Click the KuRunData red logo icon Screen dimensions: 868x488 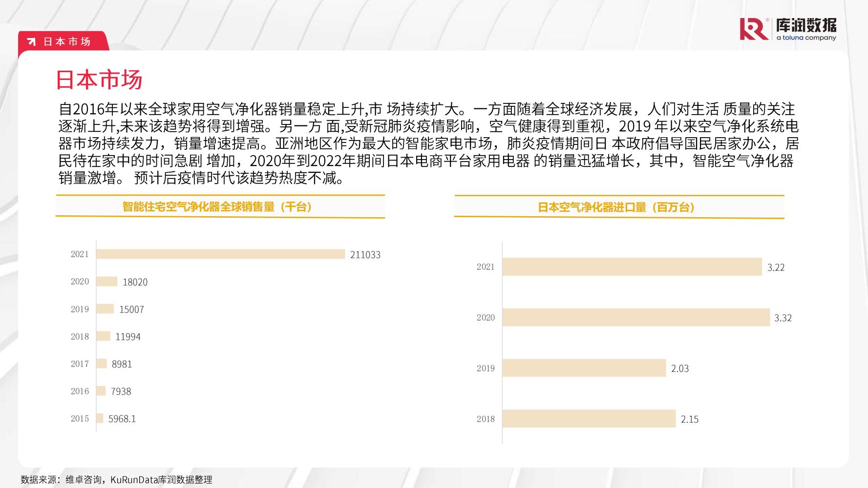tap(754, 29)
